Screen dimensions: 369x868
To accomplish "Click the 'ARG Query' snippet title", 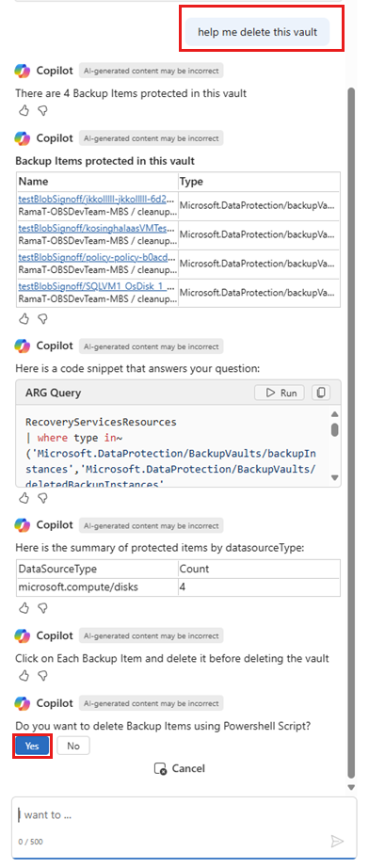I will (53, 393).
